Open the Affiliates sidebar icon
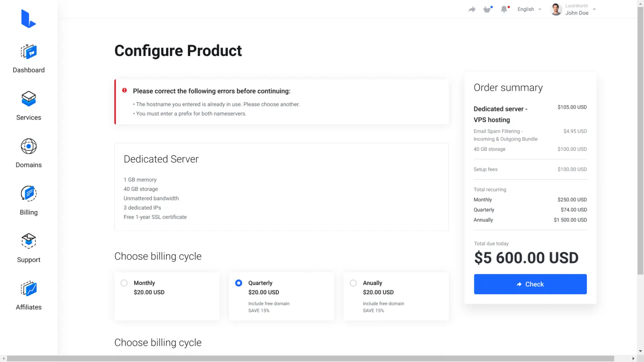Image resolution: width=644 pixels, height=362 pixels. [29, 289]
